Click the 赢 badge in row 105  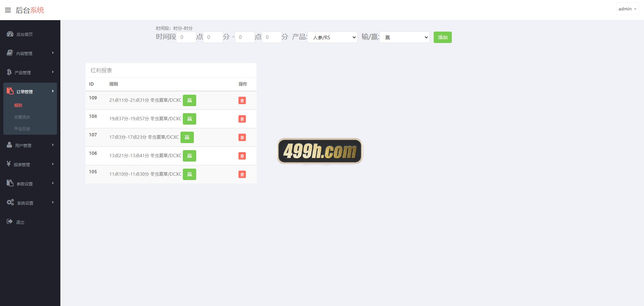tap(190, 174)
